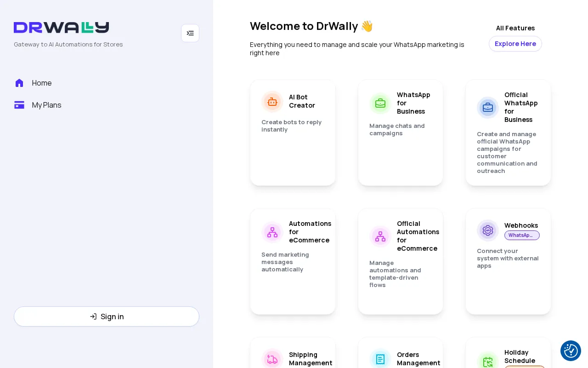
Task: Click the Automations for eCommerce flow icon
Action: pyautogui.click(x=272, y=232)
